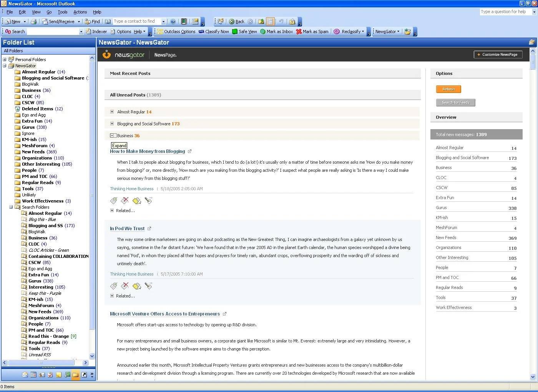Expand the Almost Regular unread posts group
The height and width of the screenshot is (392, 538).
(112, 112)
